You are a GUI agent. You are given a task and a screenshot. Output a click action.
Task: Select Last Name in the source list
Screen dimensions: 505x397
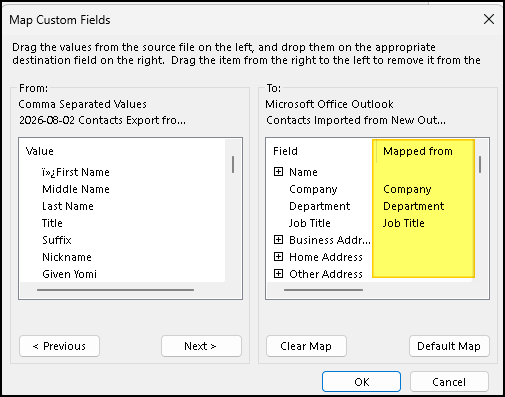coord(68,206)
